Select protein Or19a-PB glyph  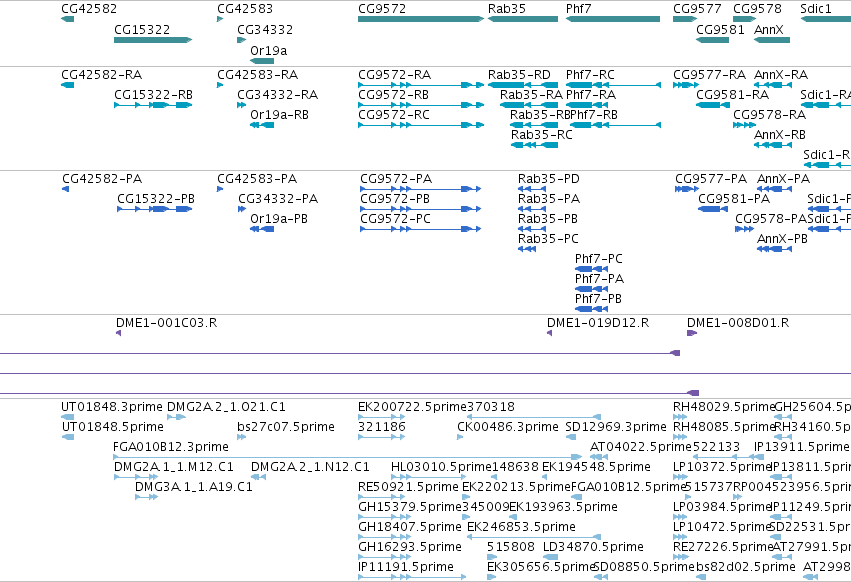(x=262, y=229)
